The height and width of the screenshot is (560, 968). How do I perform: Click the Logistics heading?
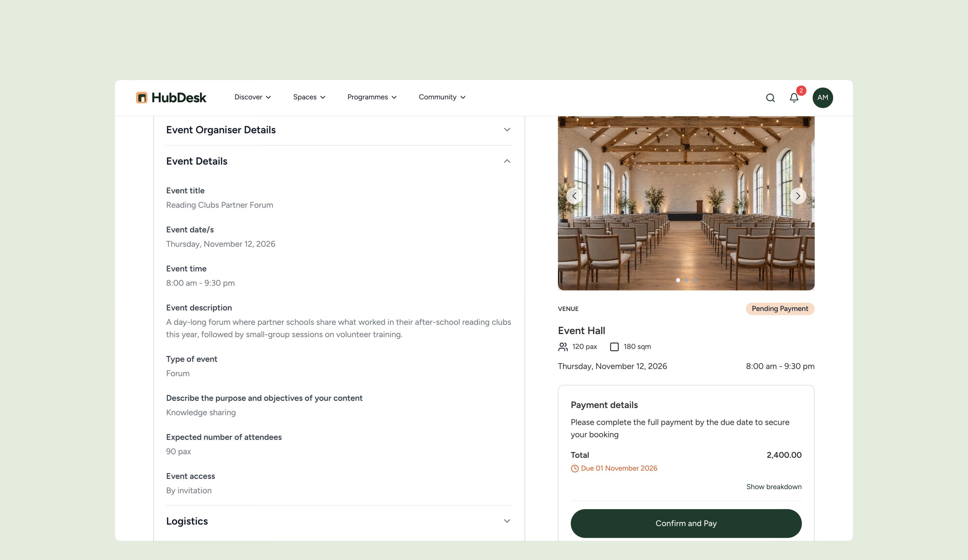(187, 521)
